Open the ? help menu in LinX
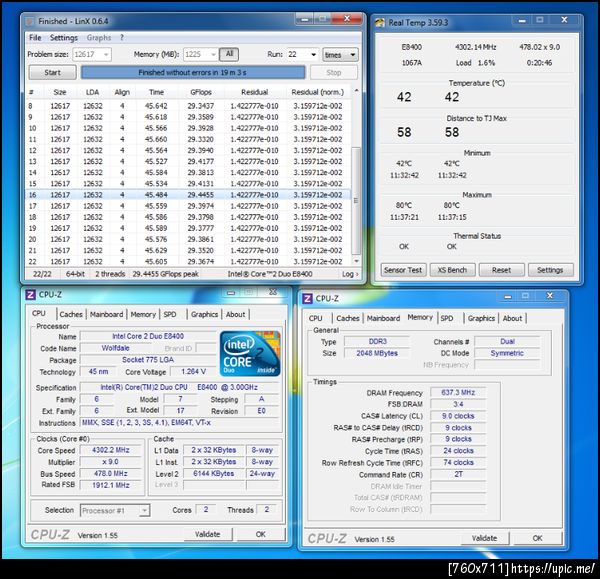The width and height of the screenshot is (600, 579). point(122,38)
